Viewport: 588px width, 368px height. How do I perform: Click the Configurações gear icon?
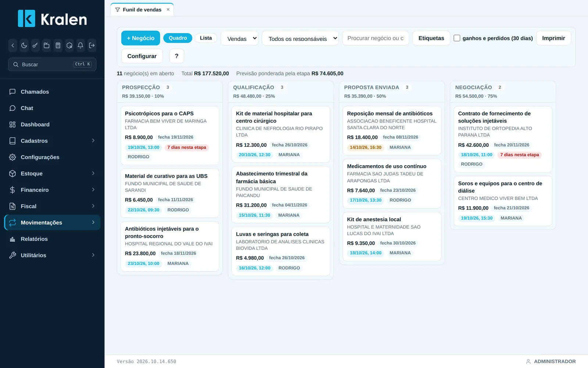tap(12, 157)
